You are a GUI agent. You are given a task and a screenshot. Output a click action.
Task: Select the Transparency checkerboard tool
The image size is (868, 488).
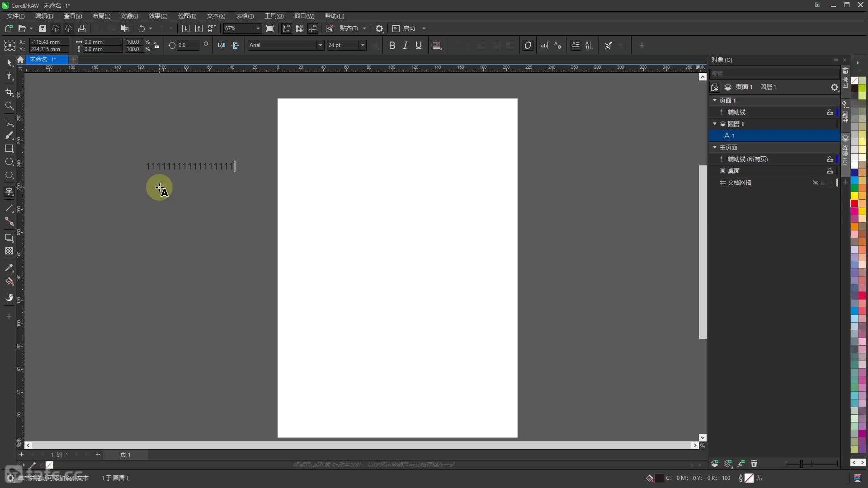click(x=9, y=251)
